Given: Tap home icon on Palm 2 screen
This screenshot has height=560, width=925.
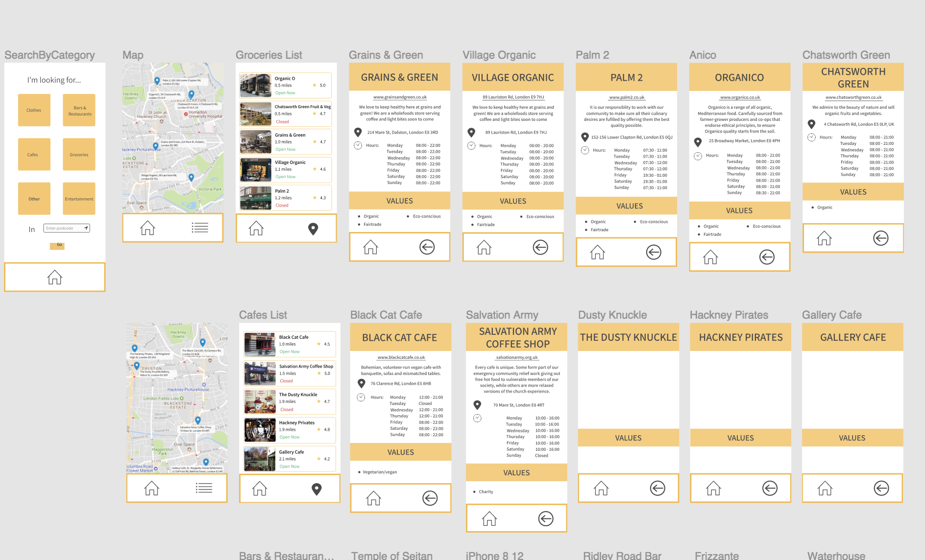Looking at the screenshot, I should (597, 252).
